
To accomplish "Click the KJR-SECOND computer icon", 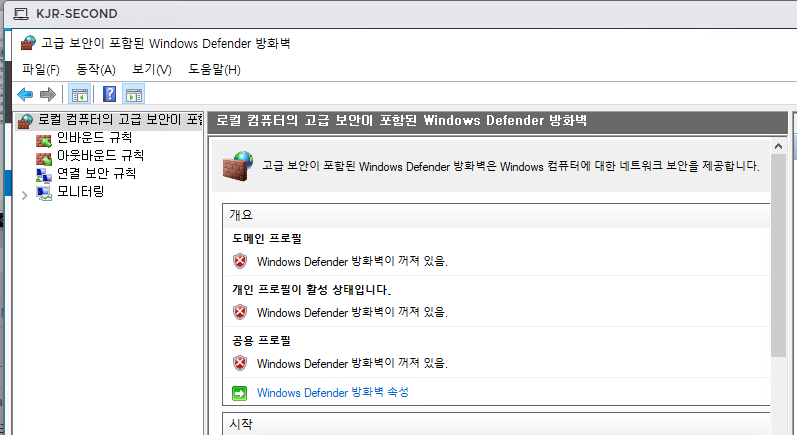I will (21, 14).
